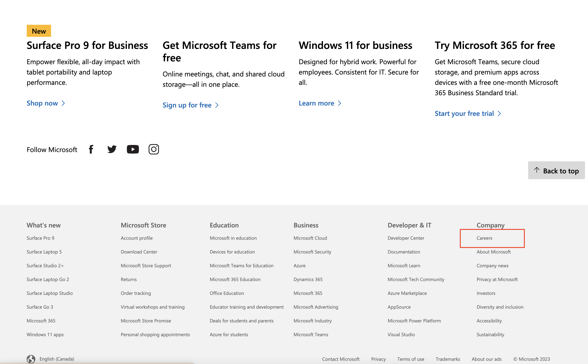Click Contact Microsoft in footer

tap(341, 359)
